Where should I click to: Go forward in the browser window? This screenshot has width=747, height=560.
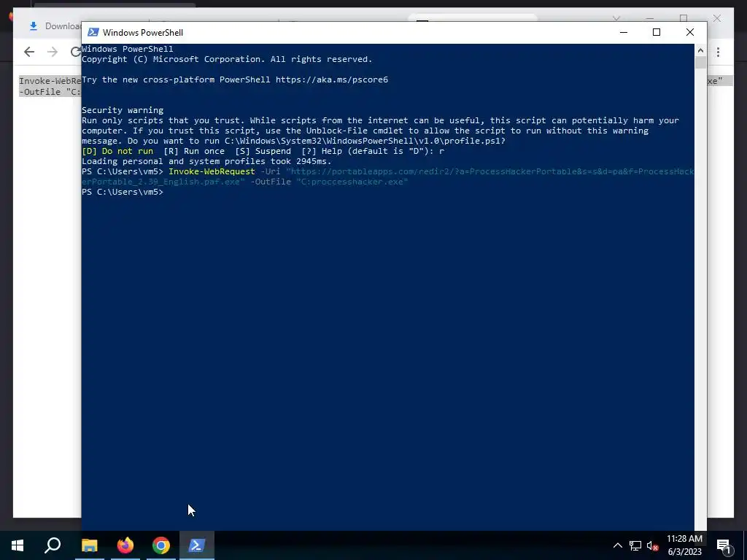click(x=53, y=52)
